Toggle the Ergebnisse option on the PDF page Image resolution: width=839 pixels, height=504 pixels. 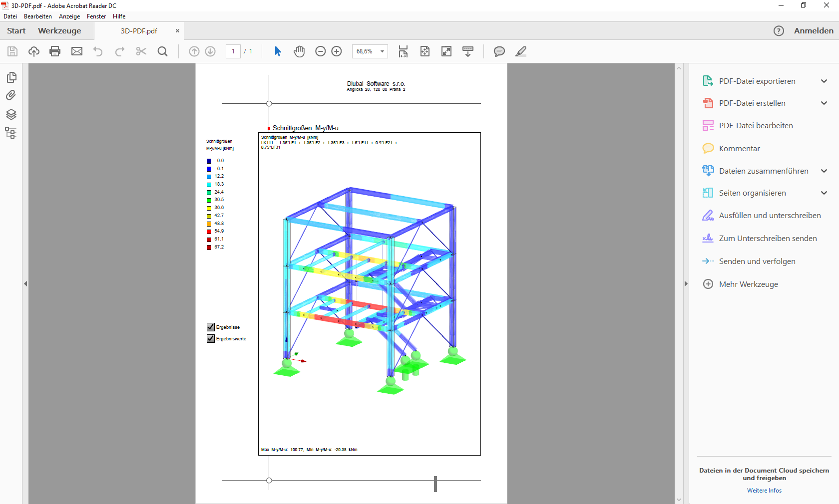tap(210, 327)
